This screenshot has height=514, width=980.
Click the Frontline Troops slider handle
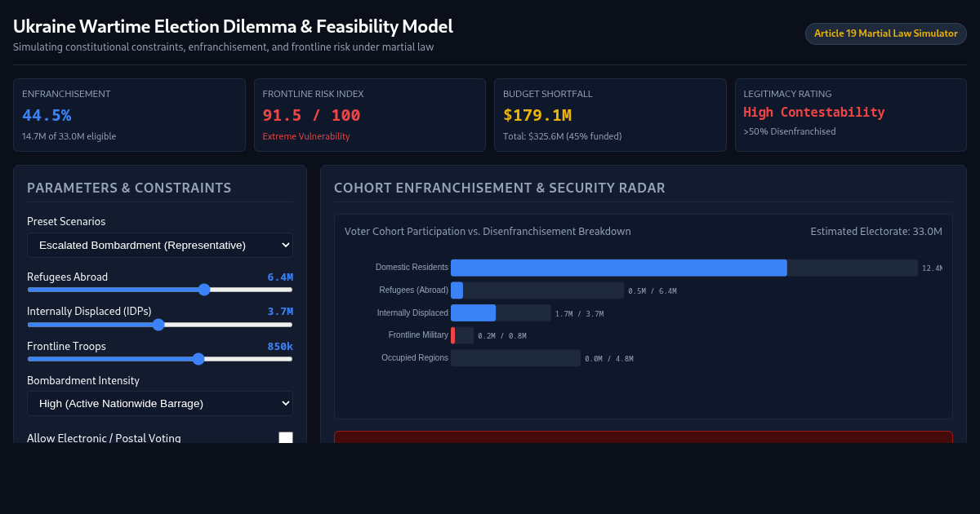[198, 359]
